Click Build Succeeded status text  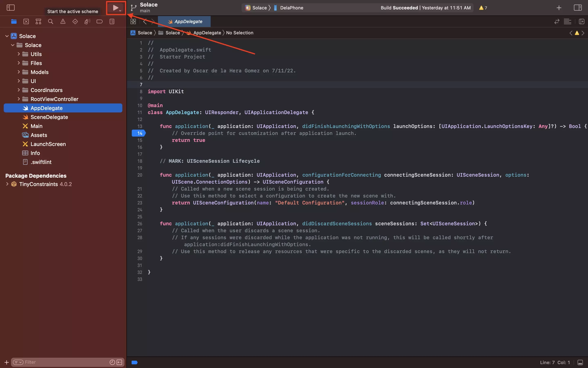point(399,8)
